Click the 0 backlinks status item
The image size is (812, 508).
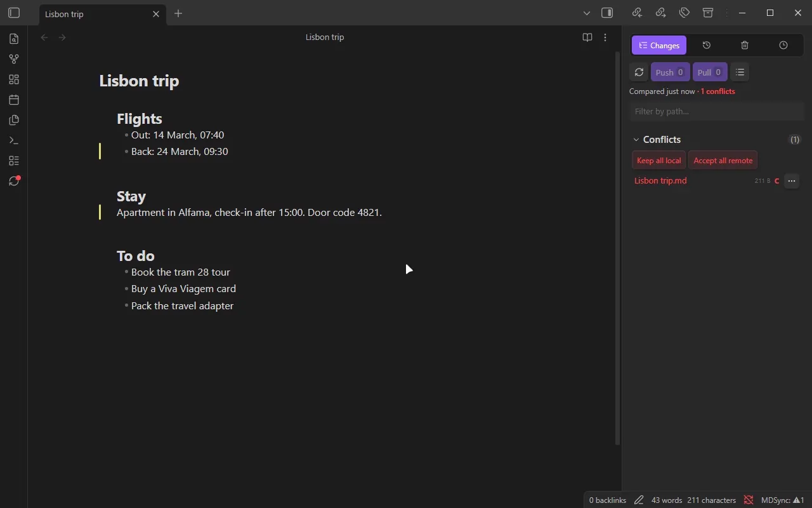608,500
